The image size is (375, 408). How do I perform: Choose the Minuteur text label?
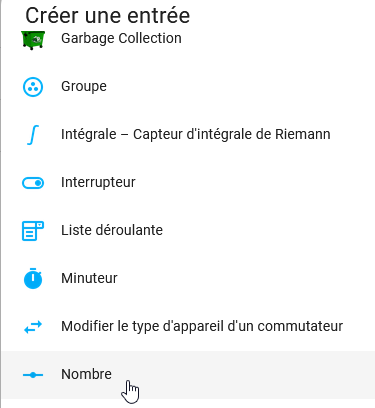coord(89,278)
